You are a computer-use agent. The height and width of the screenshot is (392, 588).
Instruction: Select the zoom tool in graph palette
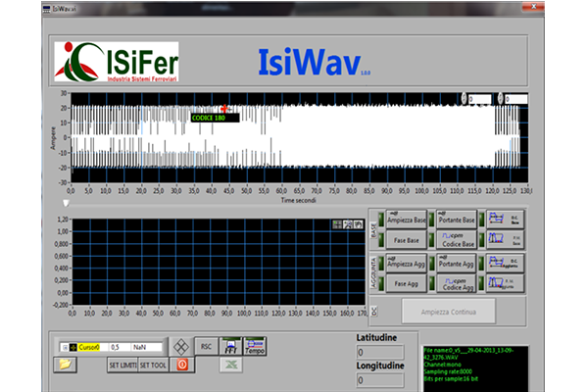[x=348, y=224]
